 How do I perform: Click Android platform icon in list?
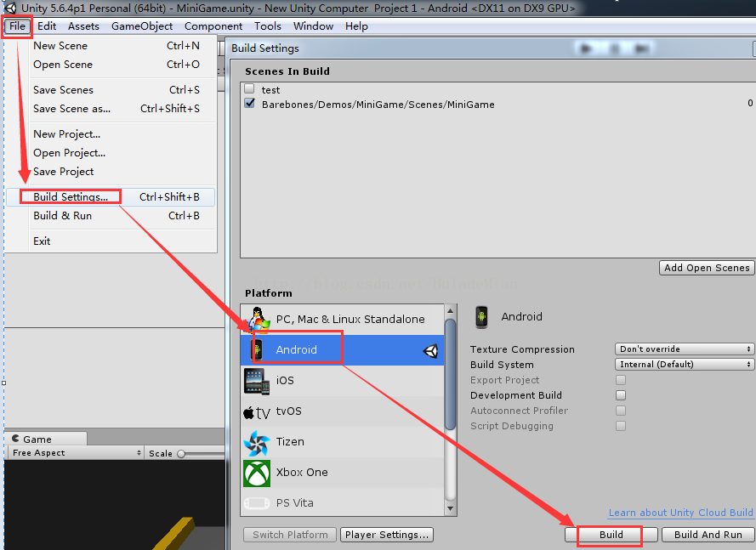258,350
